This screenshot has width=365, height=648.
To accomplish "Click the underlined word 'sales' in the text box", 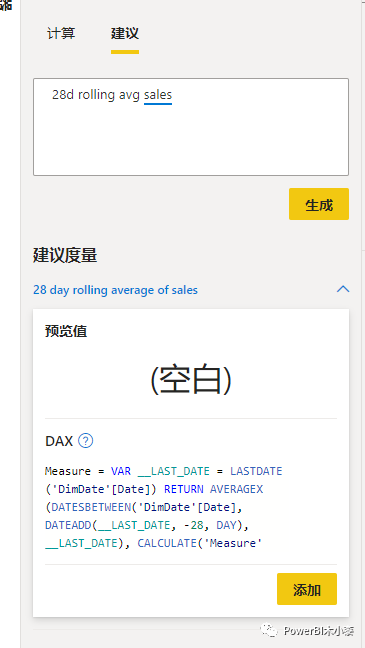I will point(158,95).
